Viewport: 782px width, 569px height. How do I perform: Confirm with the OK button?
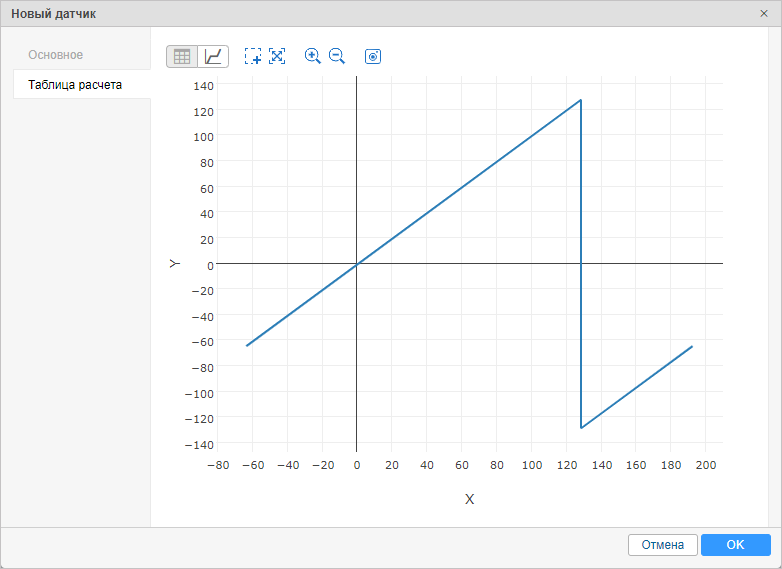(x=736, y=545)
